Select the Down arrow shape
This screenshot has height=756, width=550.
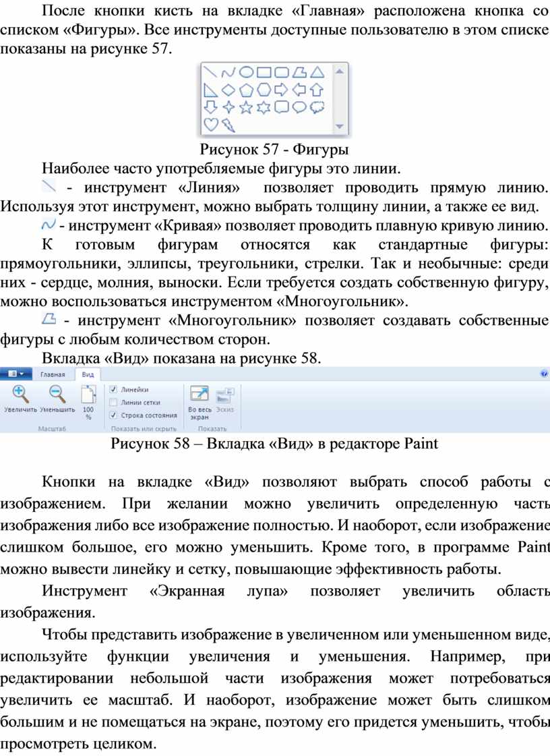211,107
